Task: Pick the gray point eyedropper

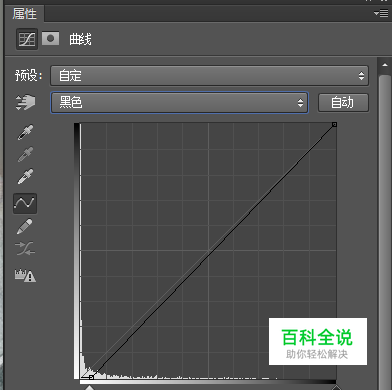Action: point(25,154)
